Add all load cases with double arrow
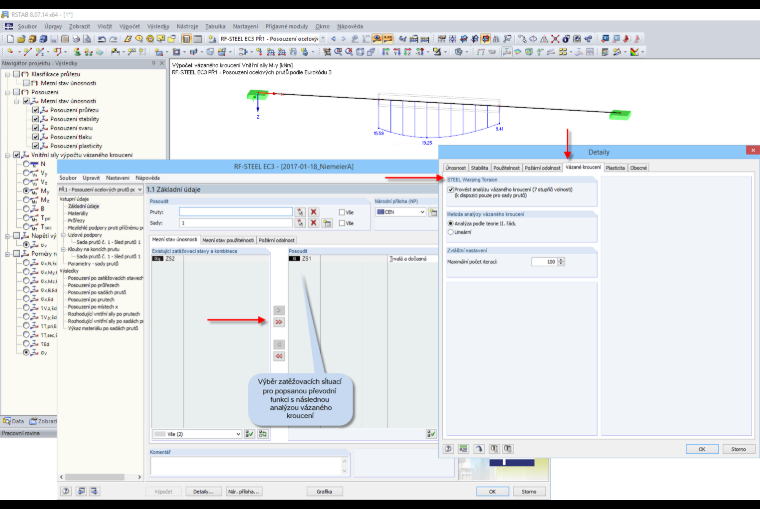Image resolution: width=760 pixels, height=509 pixels. tap(279, 322)
